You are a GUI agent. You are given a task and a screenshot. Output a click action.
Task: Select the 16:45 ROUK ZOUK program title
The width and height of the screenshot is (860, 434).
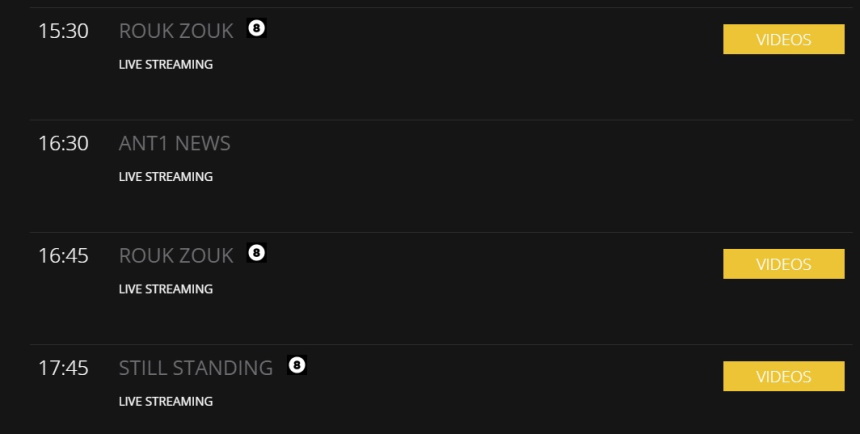pyautogui.click(x=176, y=255)
